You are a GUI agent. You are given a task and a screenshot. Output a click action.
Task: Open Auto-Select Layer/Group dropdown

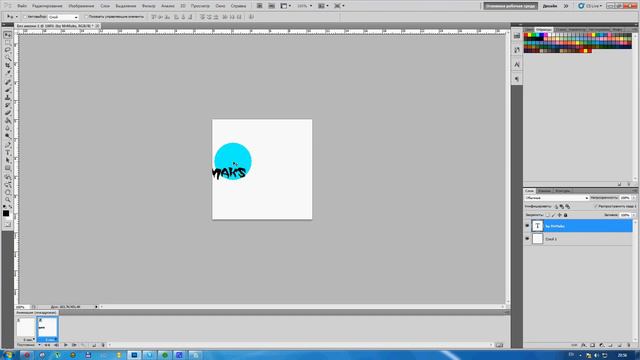(x=63, y=17)
